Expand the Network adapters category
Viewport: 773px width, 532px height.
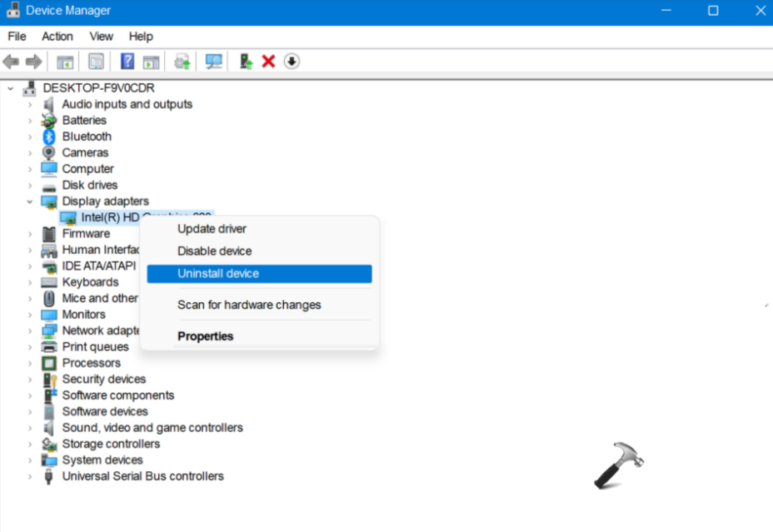(30, 331)
